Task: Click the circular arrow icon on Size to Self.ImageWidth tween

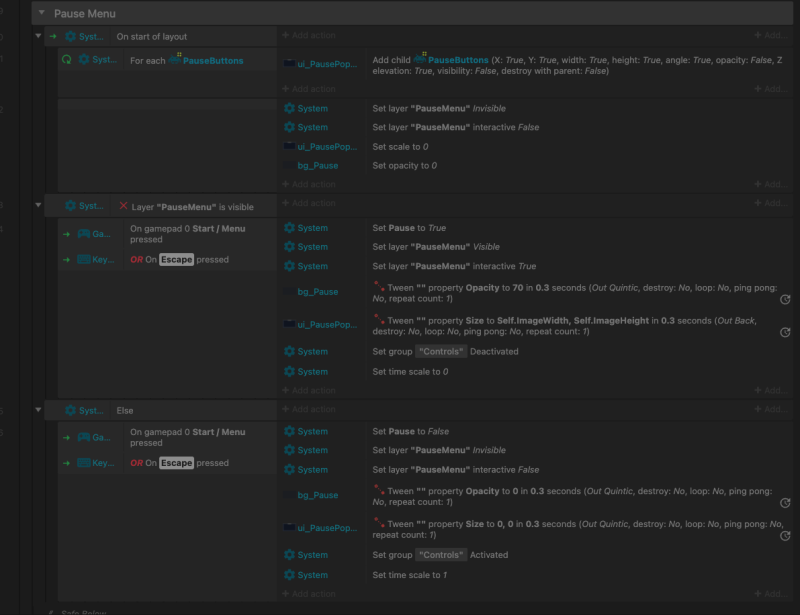Action: [x=785, y=332]
